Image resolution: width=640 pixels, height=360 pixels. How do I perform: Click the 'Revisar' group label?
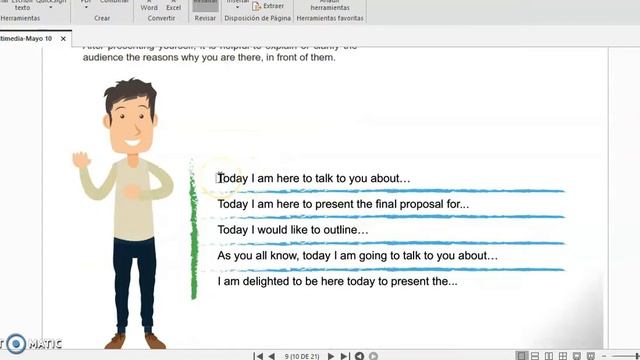[x=205, y=18]
